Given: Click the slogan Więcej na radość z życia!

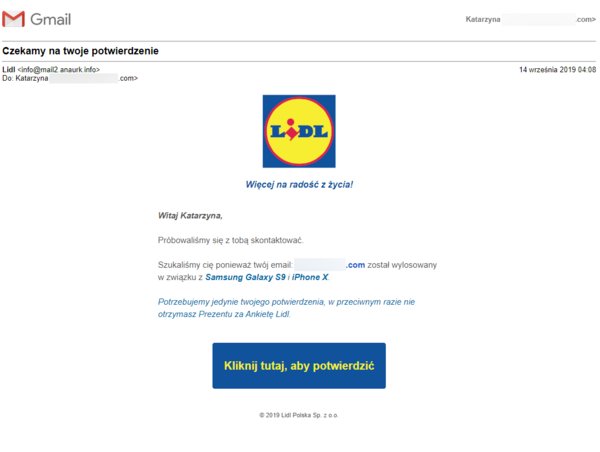Looking at the screenshot, I should click(x=299, y=184).
